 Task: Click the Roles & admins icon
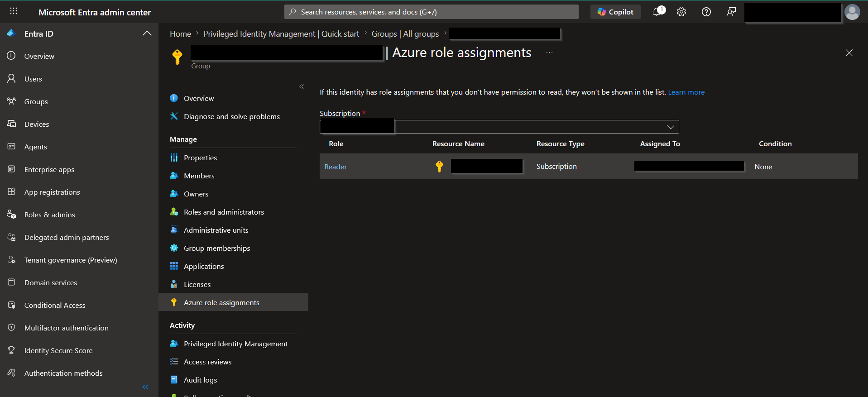coord(12,214)
